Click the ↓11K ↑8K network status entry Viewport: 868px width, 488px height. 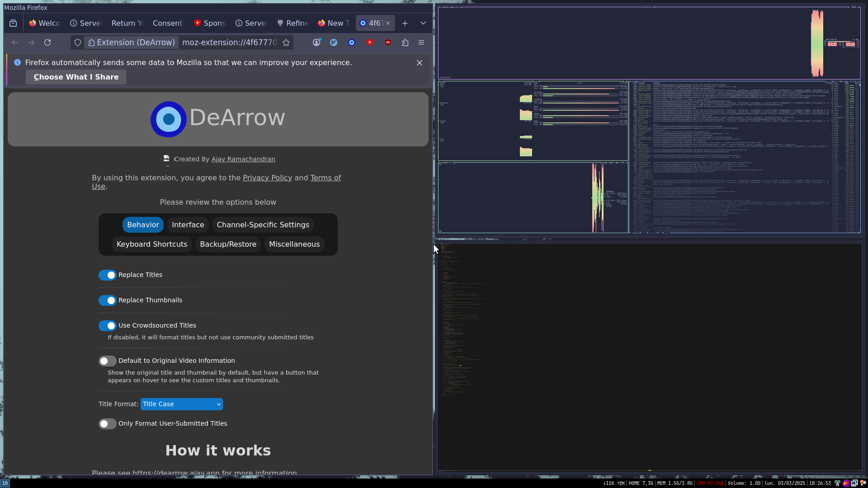click(614, 483)
